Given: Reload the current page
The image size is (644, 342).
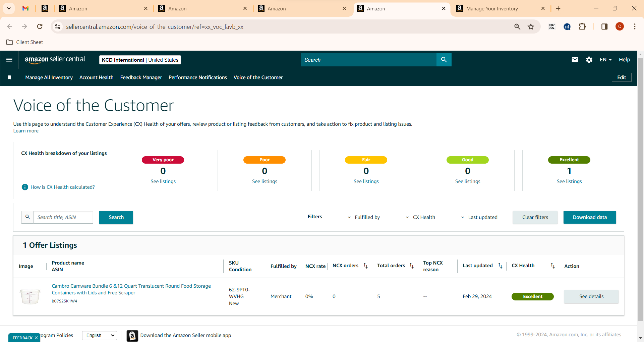Looking at the screenshot, I should (x=40, y=26).
